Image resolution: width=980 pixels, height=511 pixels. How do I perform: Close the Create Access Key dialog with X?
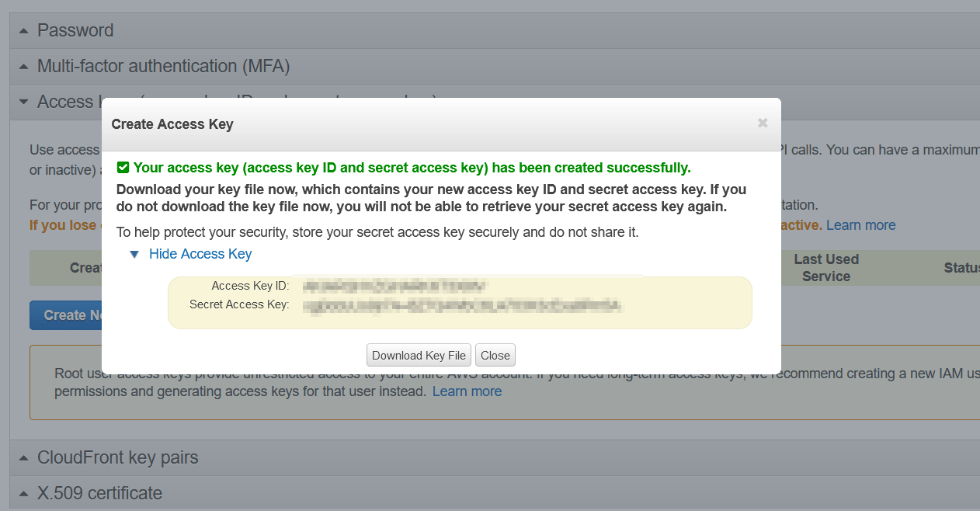(x=763, y=123)
